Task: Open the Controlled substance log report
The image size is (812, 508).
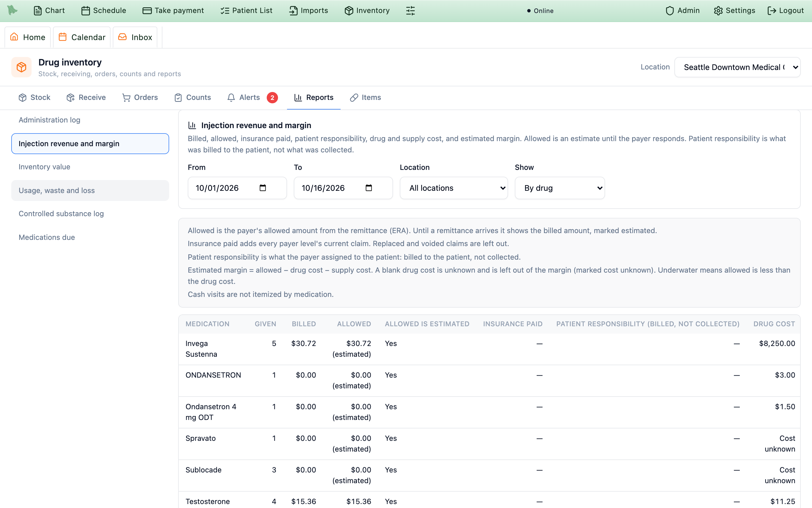Action: coord(90,214)
